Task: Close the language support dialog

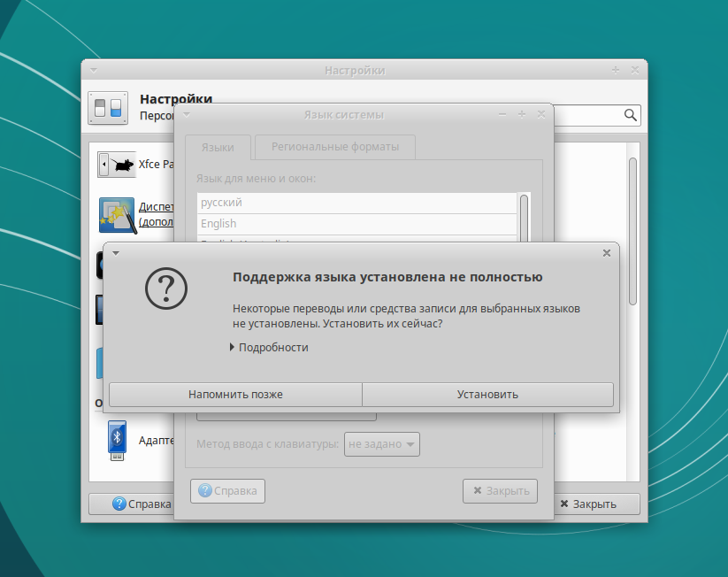Action: [x=606, y=253]
